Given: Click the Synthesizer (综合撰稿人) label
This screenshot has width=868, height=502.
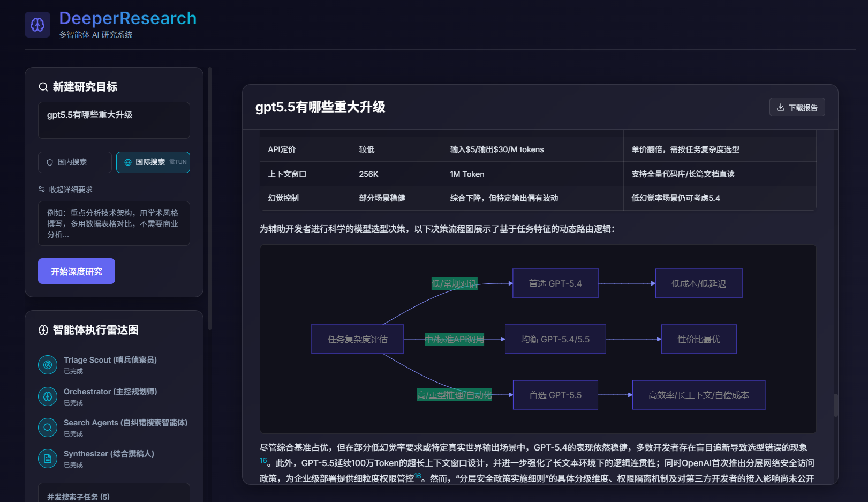Looking at the screenshot, I should [109, 454].
